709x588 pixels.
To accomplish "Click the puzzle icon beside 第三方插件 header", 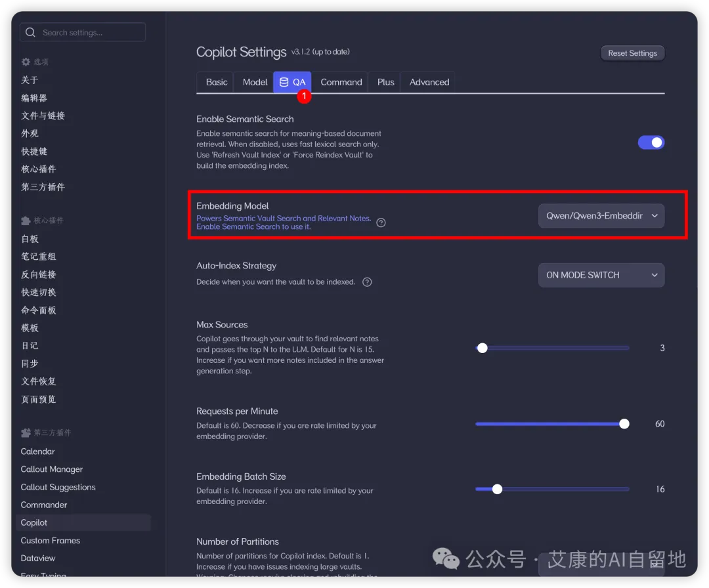I will (x=26, y=432).
